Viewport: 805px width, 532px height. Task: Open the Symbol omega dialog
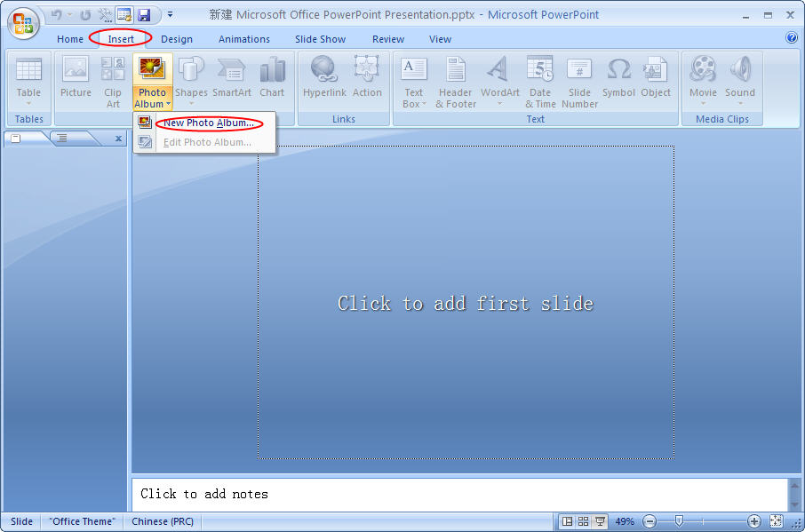coord(618,76)
